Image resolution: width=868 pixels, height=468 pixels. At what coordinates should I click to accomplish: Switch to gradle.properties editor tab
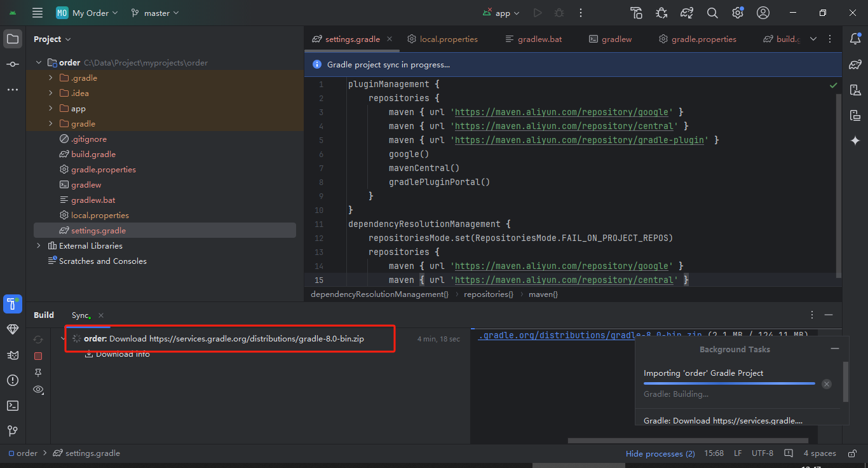[x=697, y=39]
